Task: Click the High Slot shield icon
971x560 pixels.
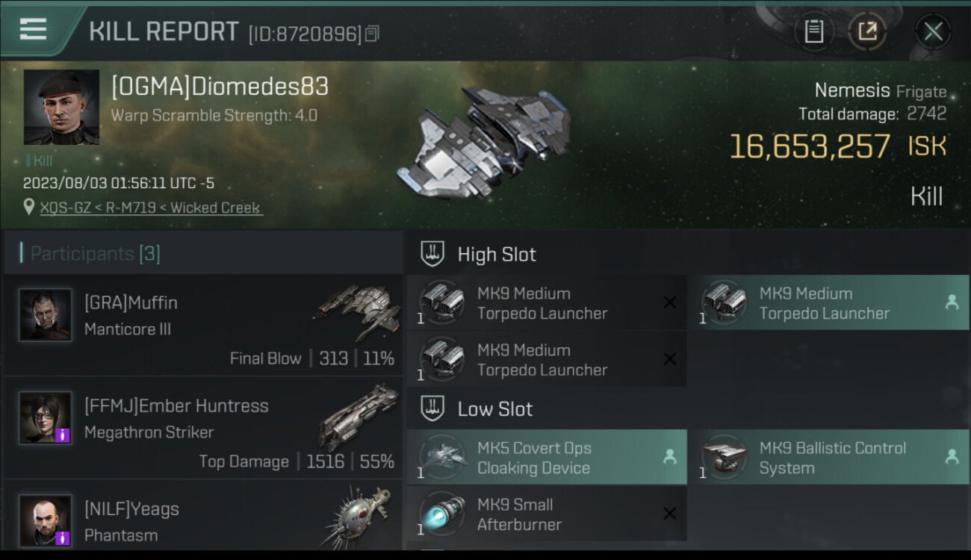Action: (x=432, y=254)
